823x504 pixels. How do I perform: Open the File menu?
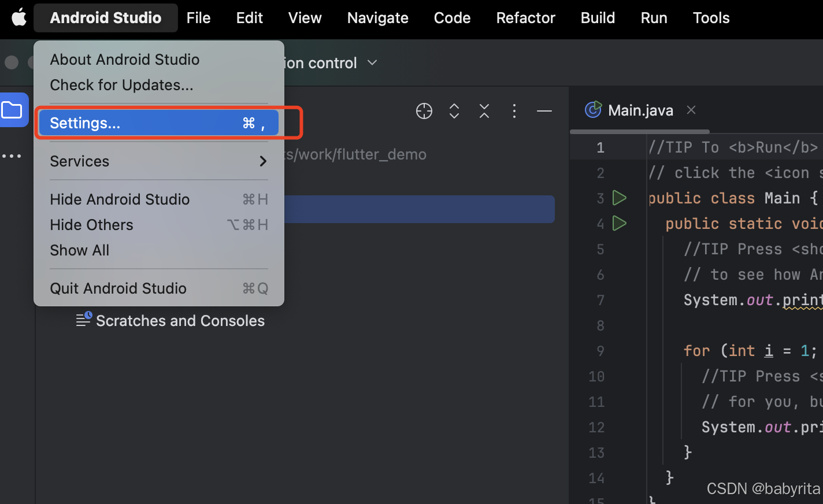[198, 18]
